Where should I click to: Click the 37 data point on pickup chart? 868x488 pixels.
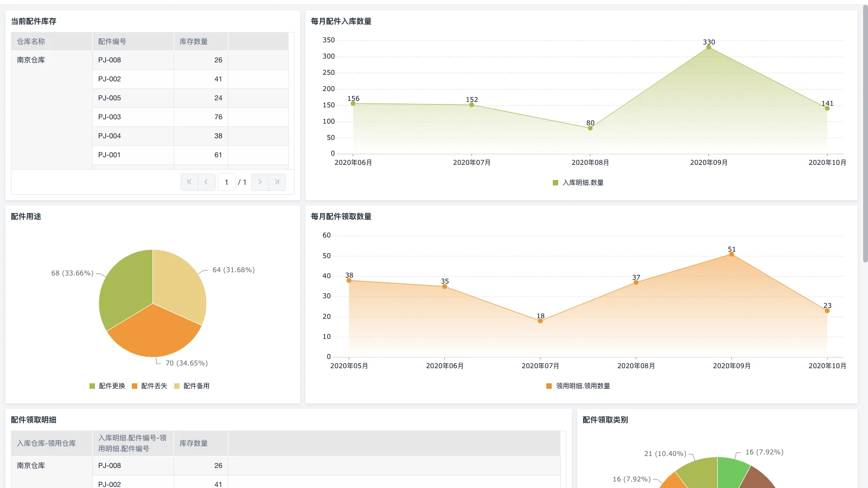coord(636,282)
